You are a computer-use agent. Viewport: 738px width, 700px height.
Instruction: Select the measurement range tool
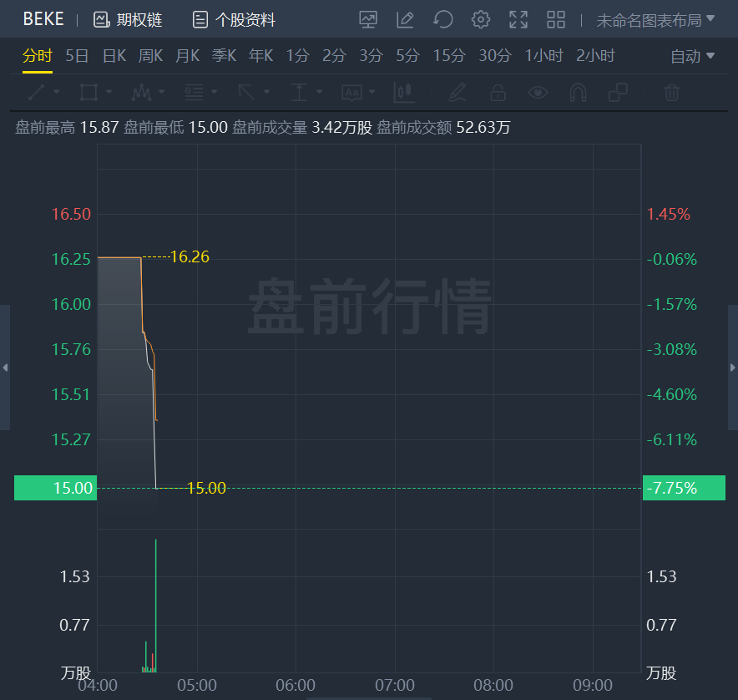(299, 93)
